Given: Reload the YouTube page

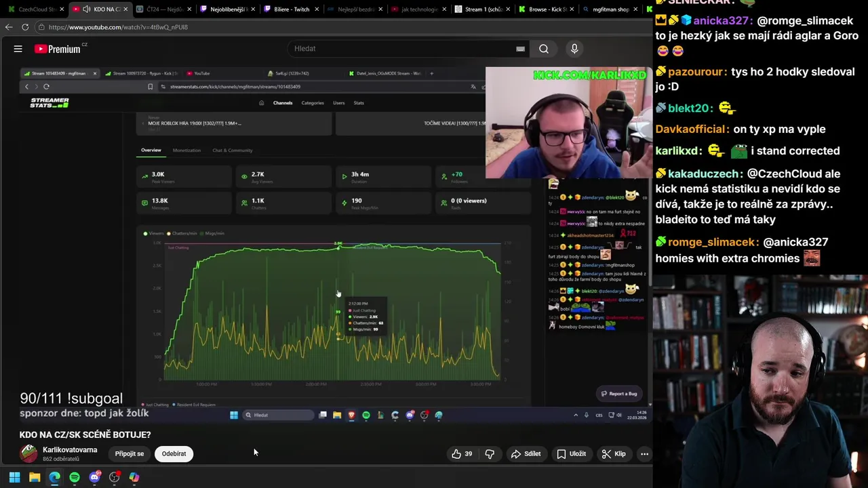Looking at the screenshot, I should tap(25, 27).
